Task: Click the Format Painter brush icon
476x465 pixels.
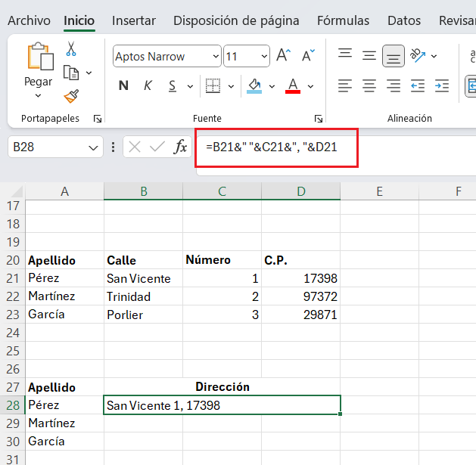Action: click(71, 96)
